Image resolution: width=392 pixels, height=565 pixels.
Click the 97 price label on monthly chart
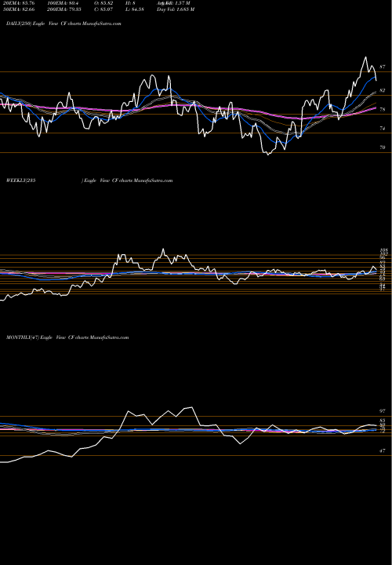coord(383,411)
